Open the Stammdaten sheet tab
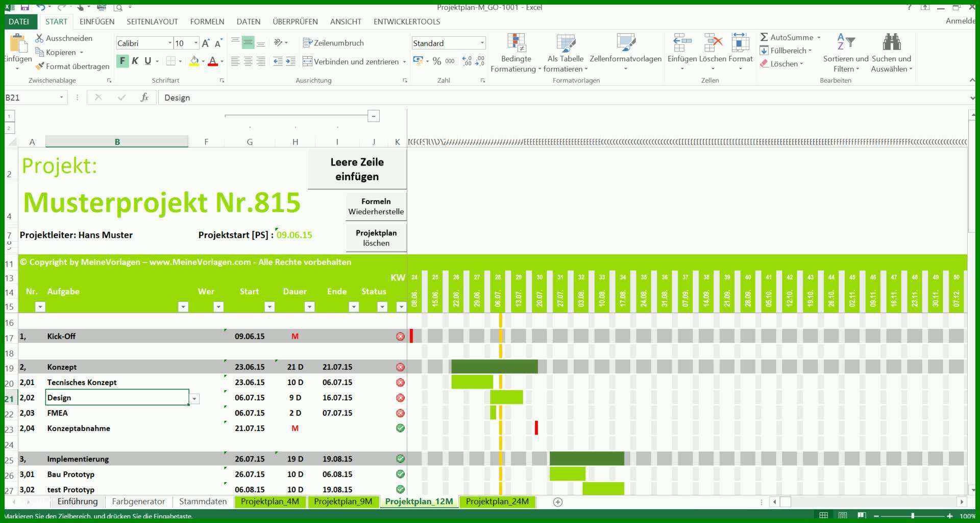980x523 pixels. tap(203, 502)
